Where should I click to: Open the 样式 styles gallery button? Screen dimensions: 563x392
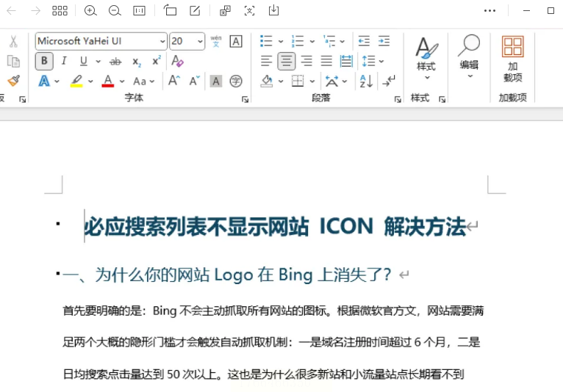tap(426, 58)
